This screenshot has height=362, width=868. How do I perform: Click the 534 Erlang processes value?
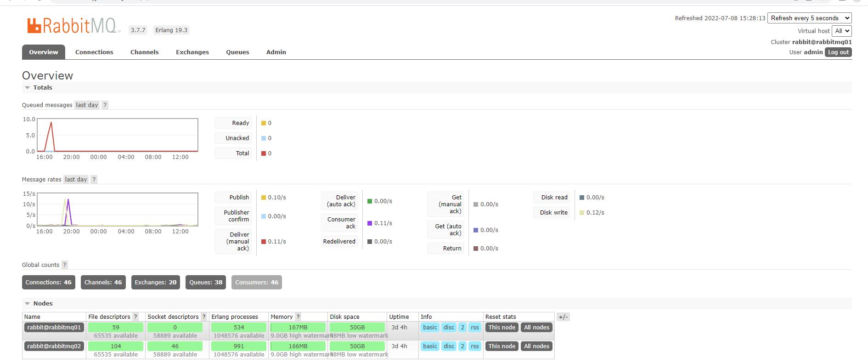click(239, 327)
